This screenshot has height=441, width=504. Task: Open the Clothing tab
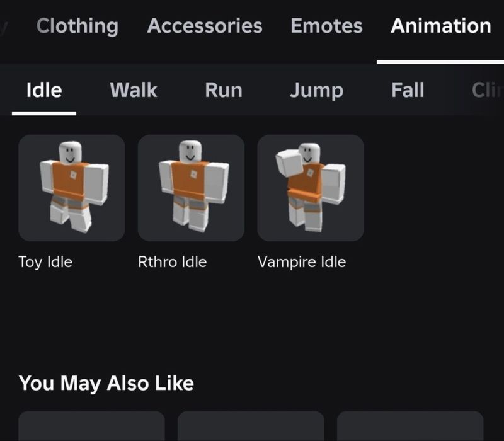[x=77, y=26]
